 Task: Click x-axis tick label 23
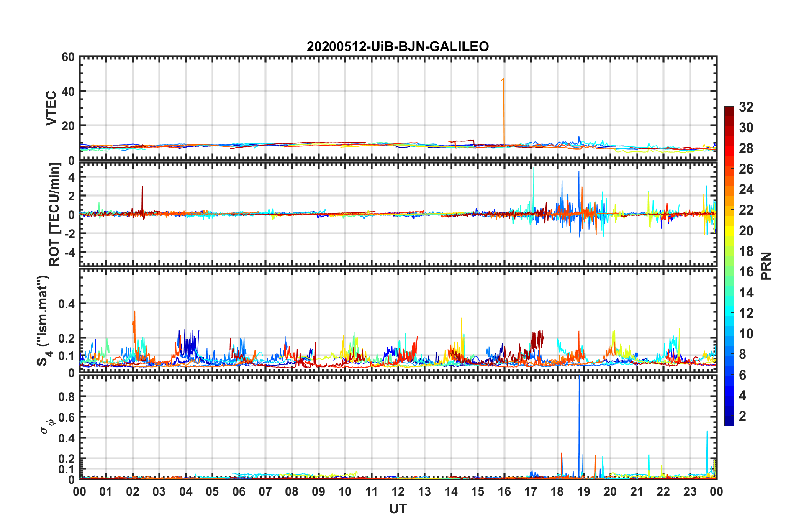point(690,491)
